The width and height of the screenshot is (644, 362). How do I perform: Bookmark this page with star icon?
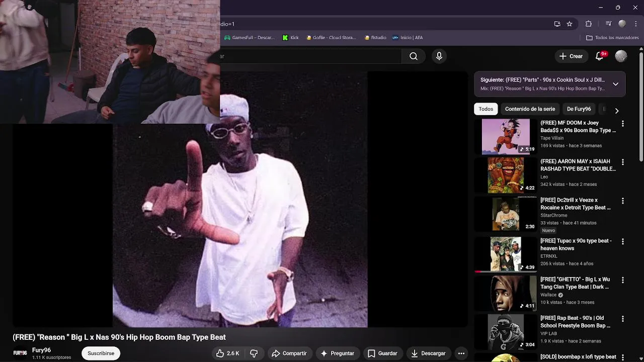pos(570,24)
